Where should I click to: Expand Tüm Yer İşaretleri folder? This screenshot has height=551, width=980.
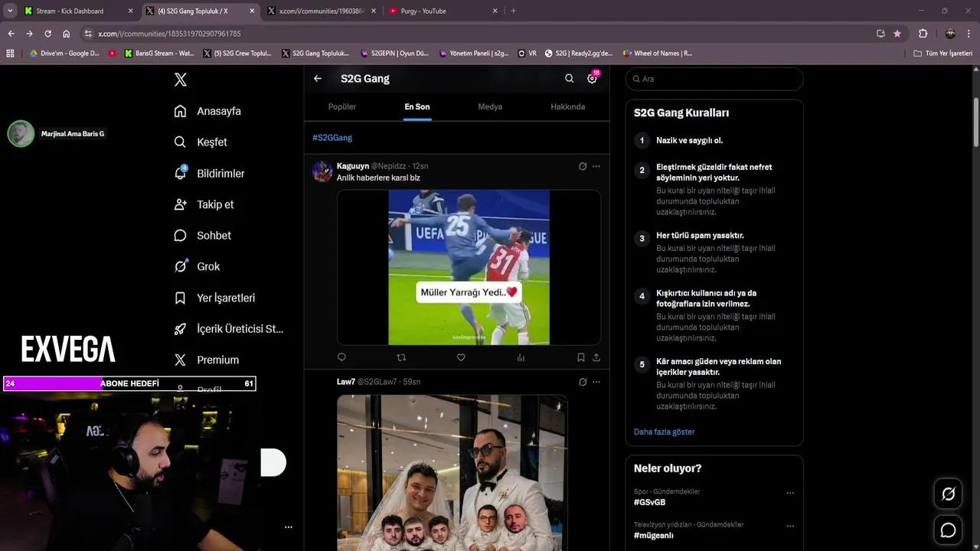tap(943, 54)
